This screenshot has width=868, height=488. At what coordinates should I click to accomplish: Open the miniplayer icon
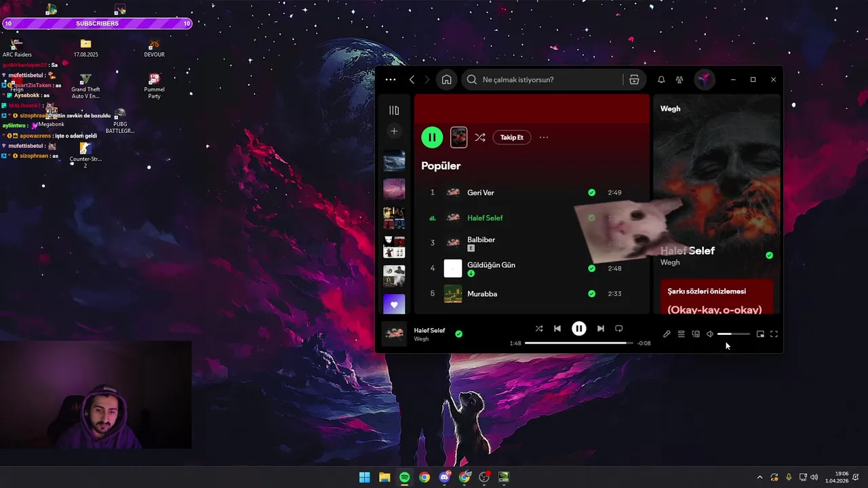click(760, 333)
